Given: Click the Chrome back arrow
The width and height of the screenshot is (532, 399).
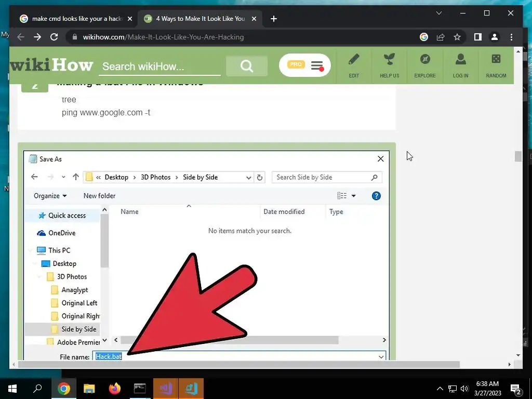Looking at the screenshot, I should (21, 37).
